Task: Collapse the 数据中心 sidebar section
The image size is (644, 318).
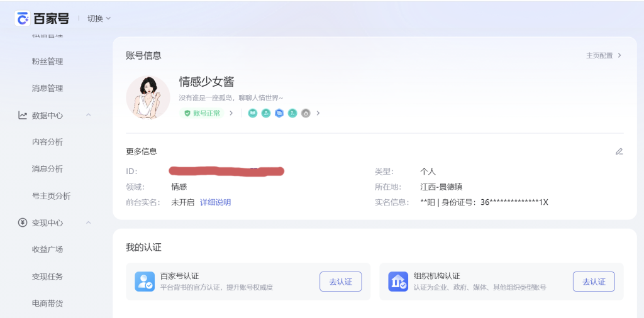Action: tap(88, 115)
